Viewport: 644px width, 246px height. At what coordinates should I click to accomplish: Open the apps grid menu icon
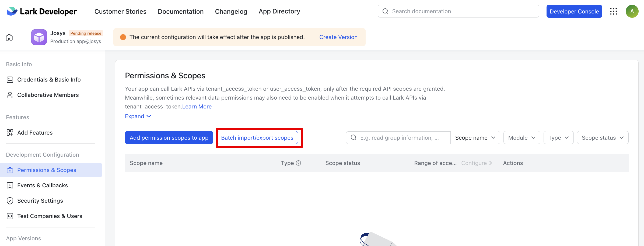pos(614,11)
